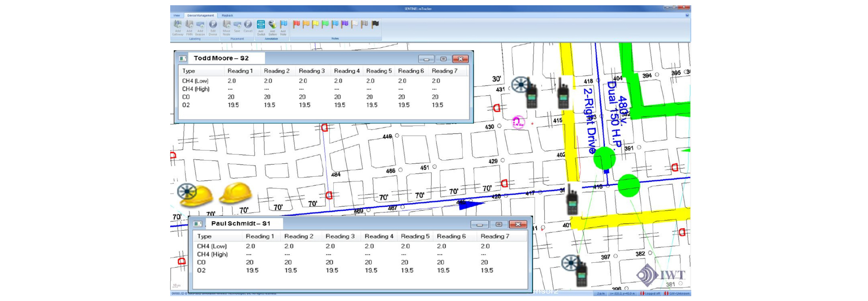Switch to the Playback tab
Screen dimensions: 868x301
click(x=227, y=15)
